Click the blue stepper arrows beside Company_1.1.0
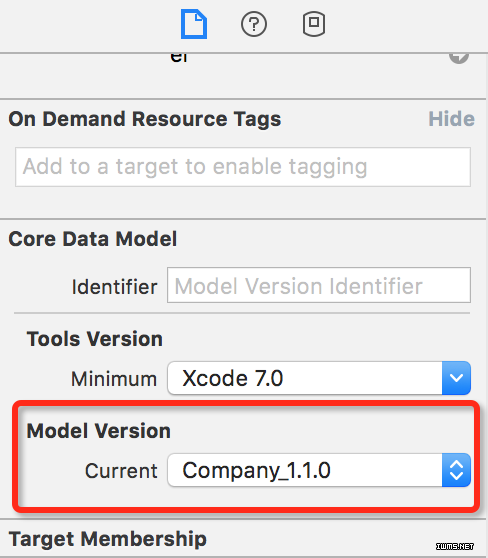 [x=456, y=470]
